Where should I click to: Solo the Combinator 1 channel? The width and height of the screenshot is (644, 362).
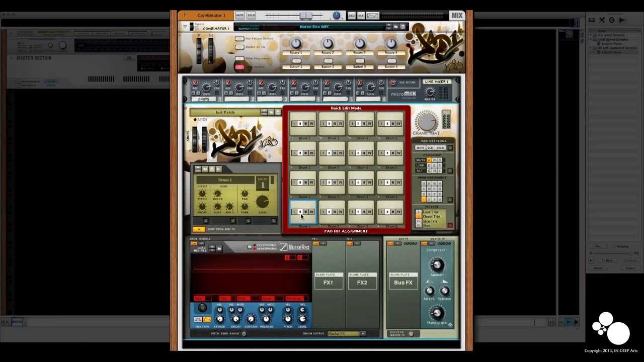[251, 16]
